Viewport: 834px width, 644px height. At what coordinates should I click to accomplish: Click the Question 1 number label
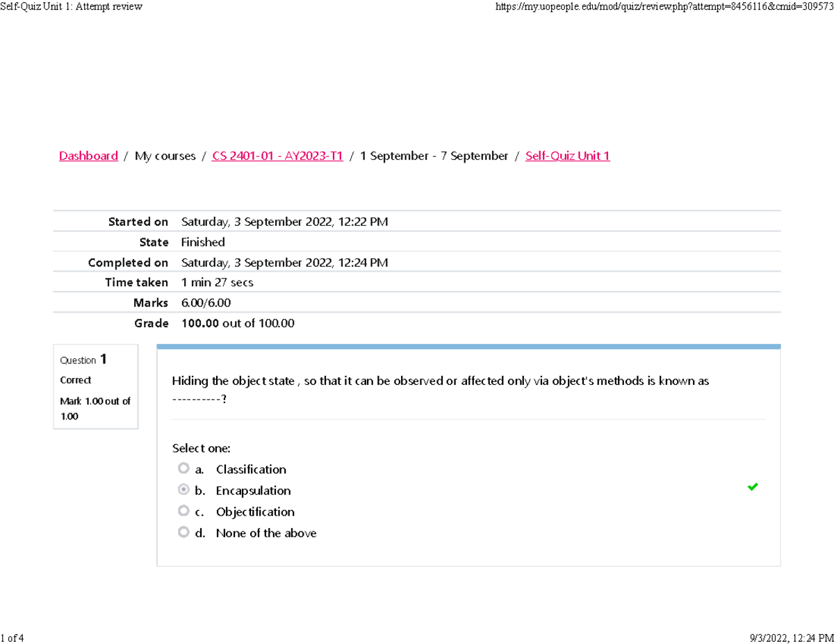point(83,360)
